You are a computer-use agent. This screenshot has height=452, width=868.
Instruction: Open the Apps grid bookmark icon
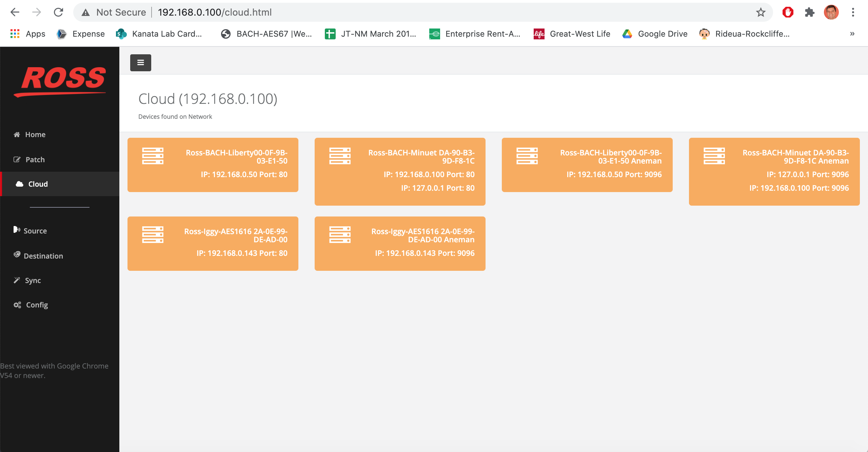15,34
